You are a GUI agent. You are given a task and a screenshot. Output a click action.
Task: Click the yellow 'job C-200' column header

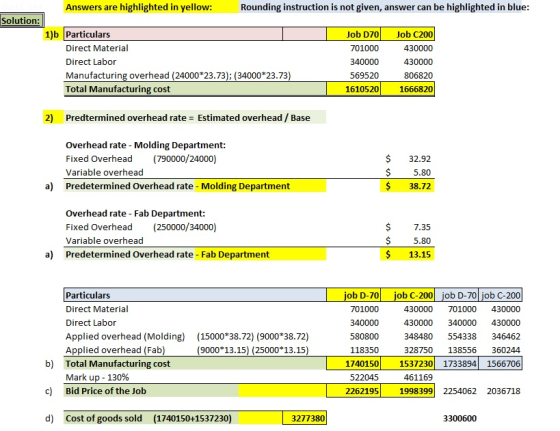(408, 295)
